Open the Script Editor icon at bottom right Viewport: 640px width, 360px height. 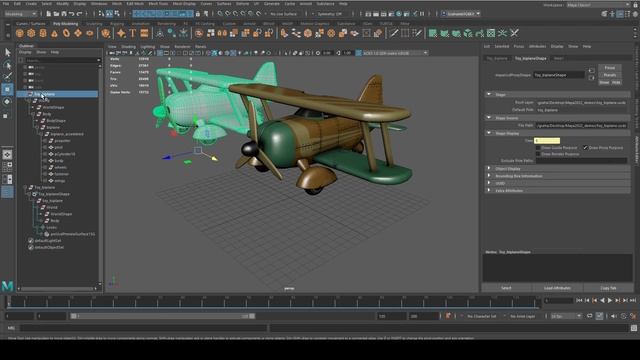[633, 328]
